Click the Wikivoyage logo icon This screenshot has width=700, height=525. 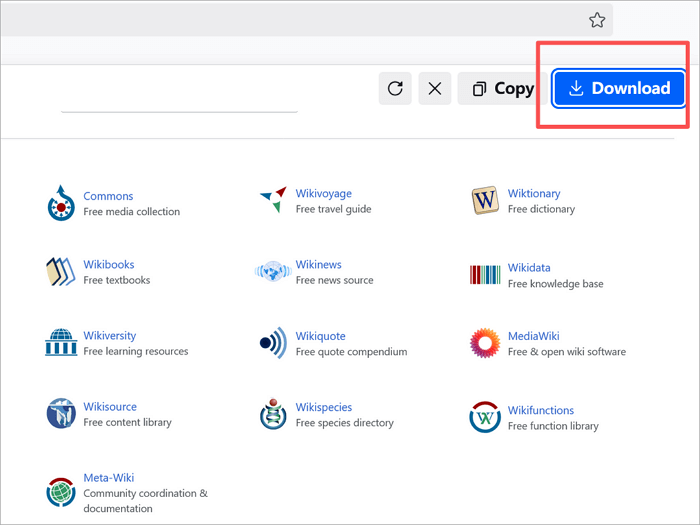(273, 200)
